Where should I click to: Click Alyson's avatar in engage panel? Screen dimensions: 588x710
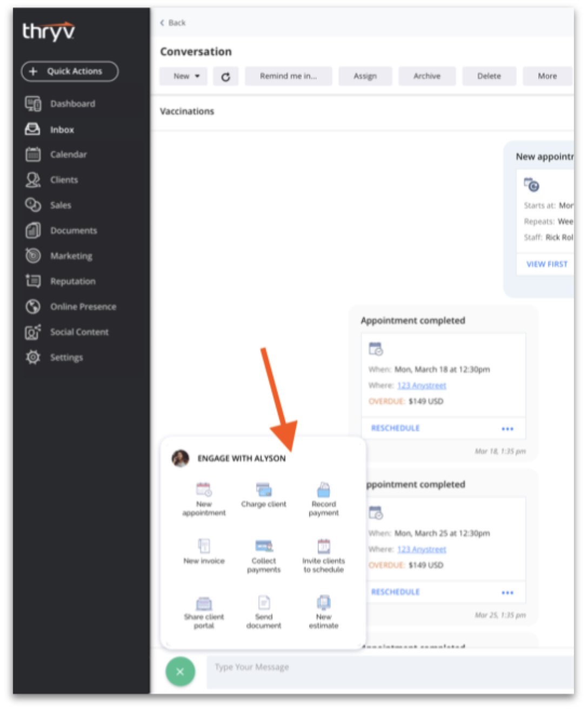(x=180, y=458)
